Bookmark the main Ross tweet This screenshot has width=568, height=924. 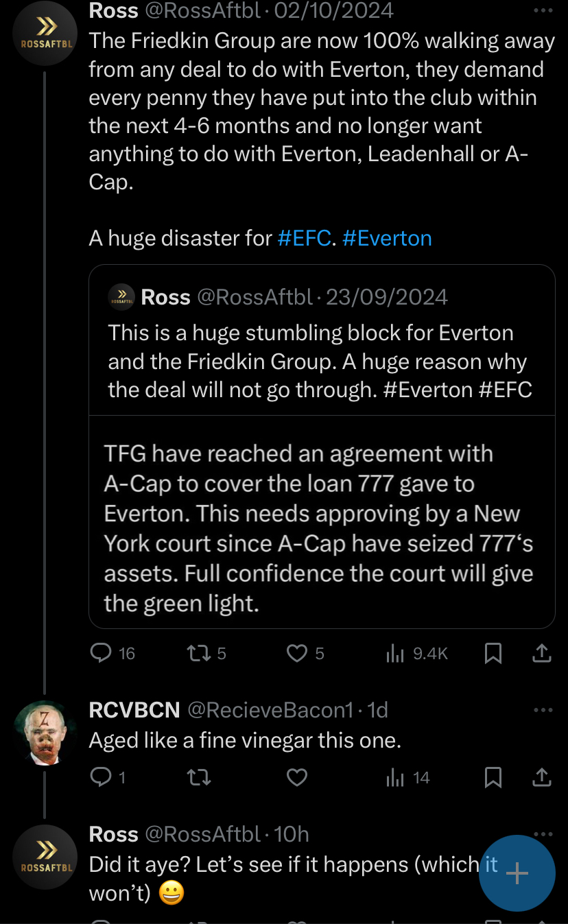pos(493,654)
